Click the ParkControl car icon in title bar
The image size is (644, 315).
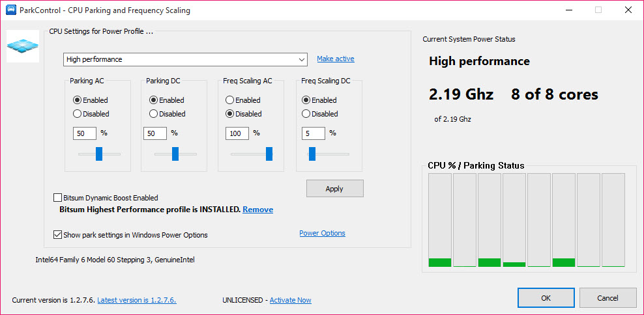click(x=12, y=10)
